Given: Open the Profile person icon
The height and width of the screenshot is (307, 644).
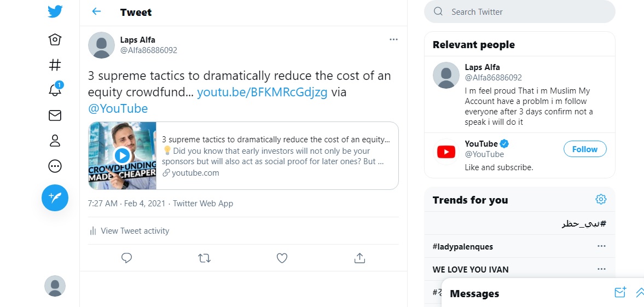Looking at the screenshot, I should pyautogui.click(x=55, y=141).
